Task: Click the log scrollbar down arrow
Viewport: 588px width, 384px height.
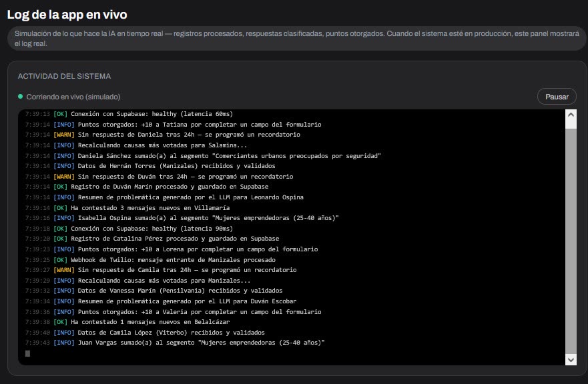Action: 571,359
